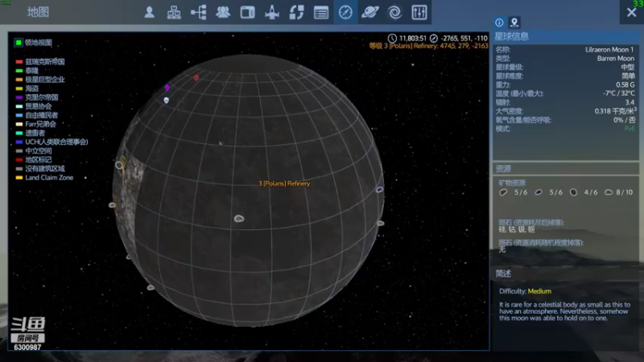
Task: Click the green PvE mode value
Action: [x=630, y=129]
